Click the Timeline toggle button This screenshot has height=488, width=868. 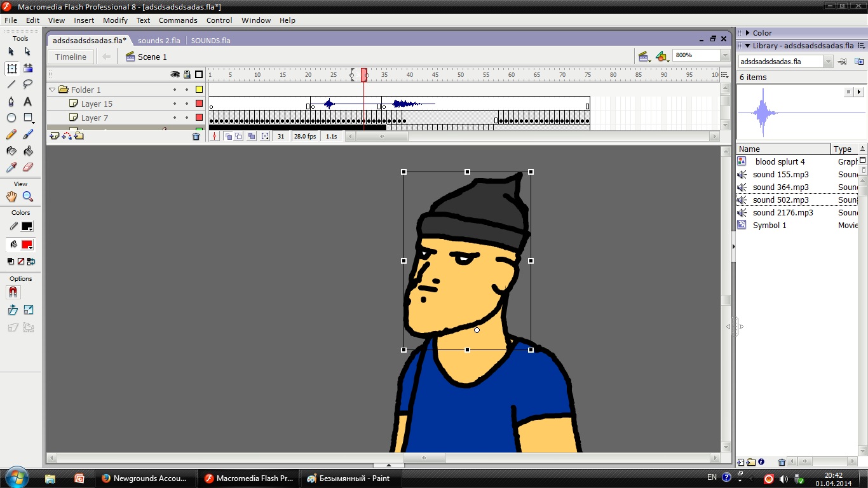tap(71, 57)
